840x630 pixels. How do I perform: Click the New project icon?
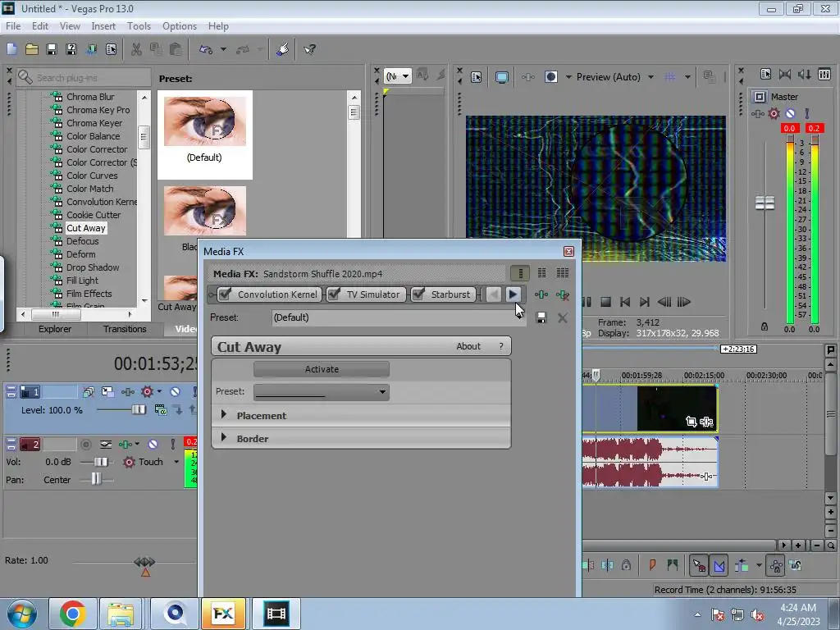(x=11, y=49)
